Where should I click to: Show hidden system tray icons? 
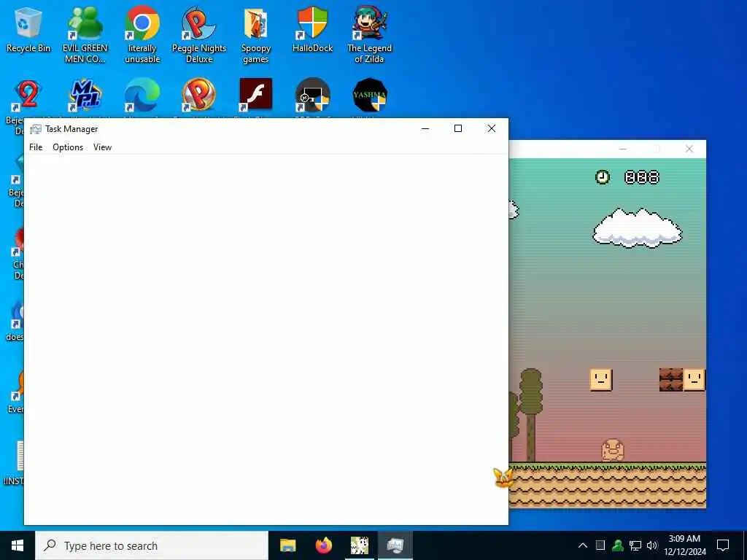pos(583,545)
